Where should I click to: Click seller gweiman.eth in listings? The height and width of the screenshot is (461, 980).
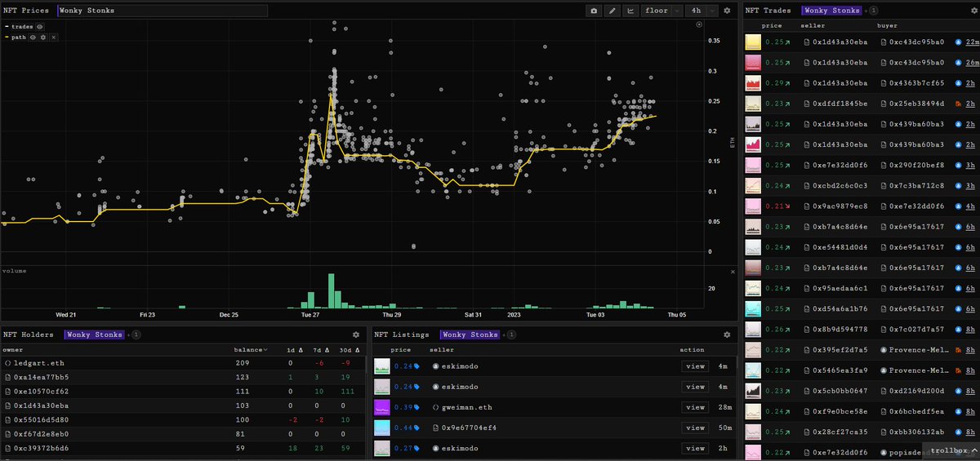(x=469, y=407)
